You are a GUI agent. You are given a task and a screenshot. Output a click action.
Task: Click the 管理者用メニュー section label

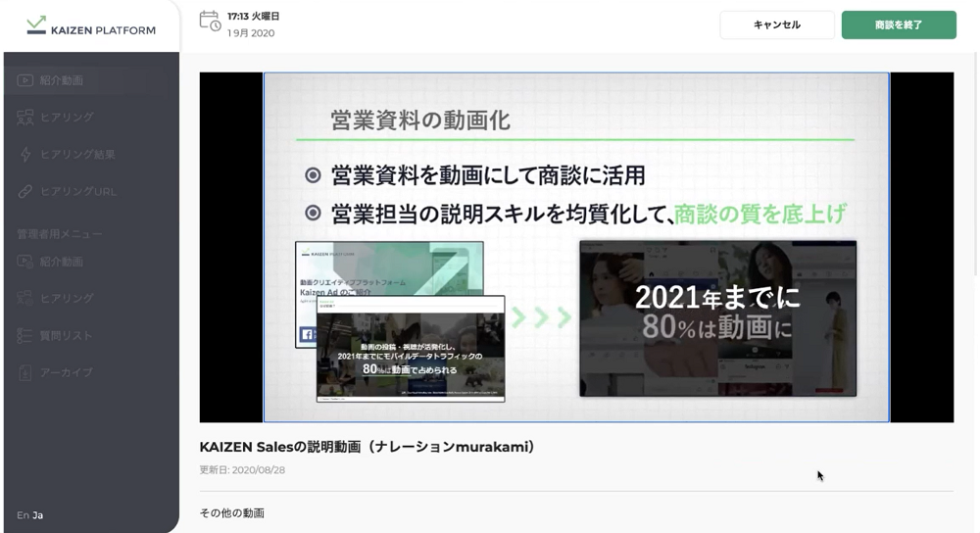click(x=60, y=234)
